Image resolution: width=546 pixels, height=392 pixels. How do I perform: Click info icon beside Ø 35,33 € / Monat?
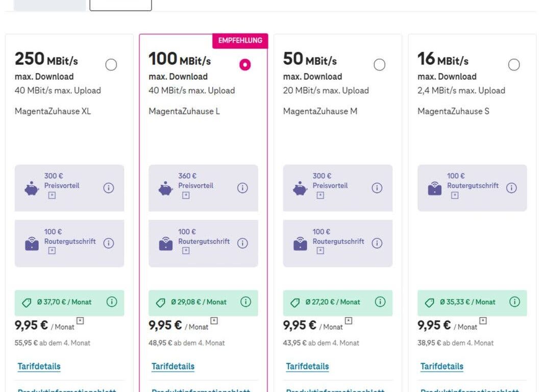515,302
